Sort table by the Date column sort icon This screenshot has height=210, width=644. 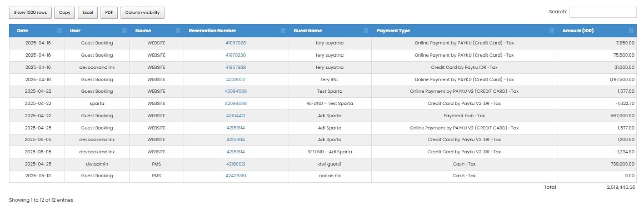(59, 31)
